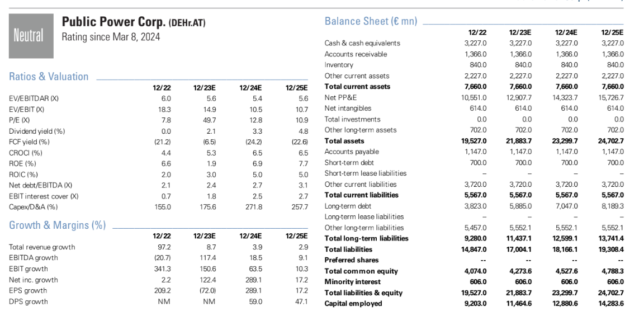Select the Growth & Margins (%) section heading
Image resolution: width=644 pixels, height=311 pixels.
tap(58, 225)
